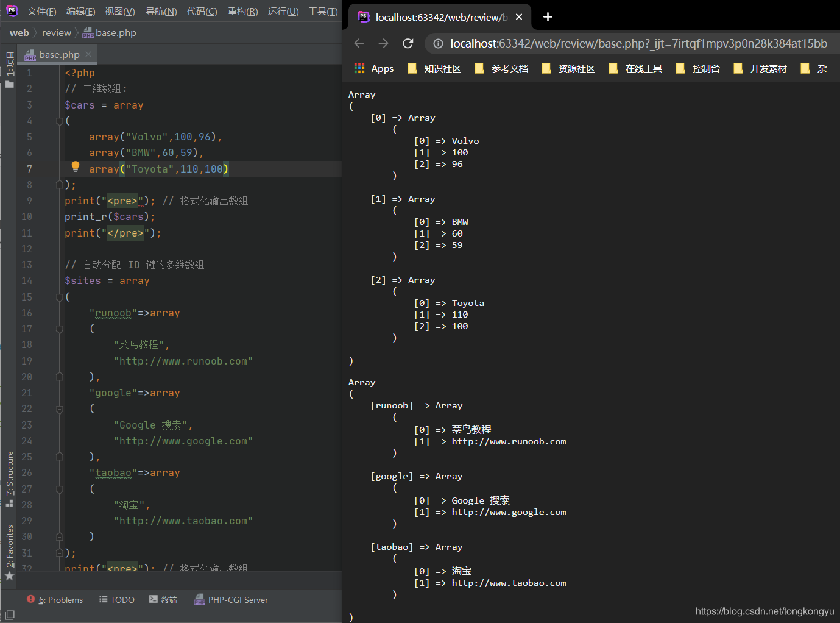This screenshot has width=840, height=623.
Task: Click the Volvo value in output
Action: click(x=465, y=141)
